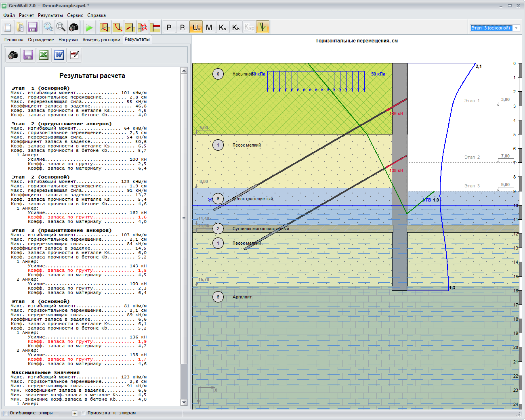Click soil layer marker 'Аргиллит' number 6
Screen dimensions: 525x420
(218, 297)
